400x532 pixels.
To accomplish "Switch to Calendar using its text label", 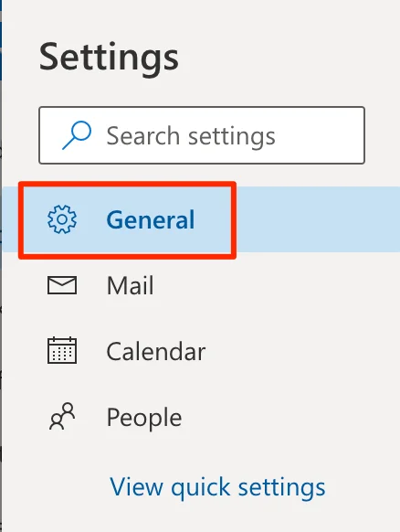I will coord(156,351).
